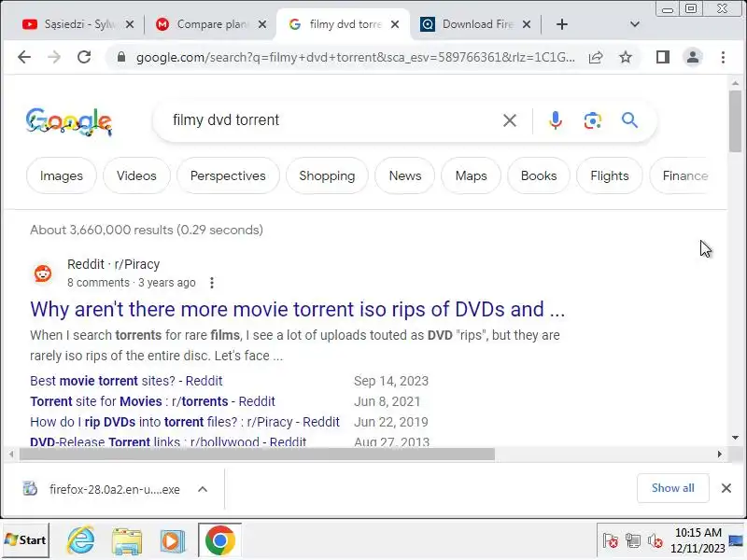The image size is (747, 560).
Task: Open the Reddit result's three-dot options
Action: (212, 283)
